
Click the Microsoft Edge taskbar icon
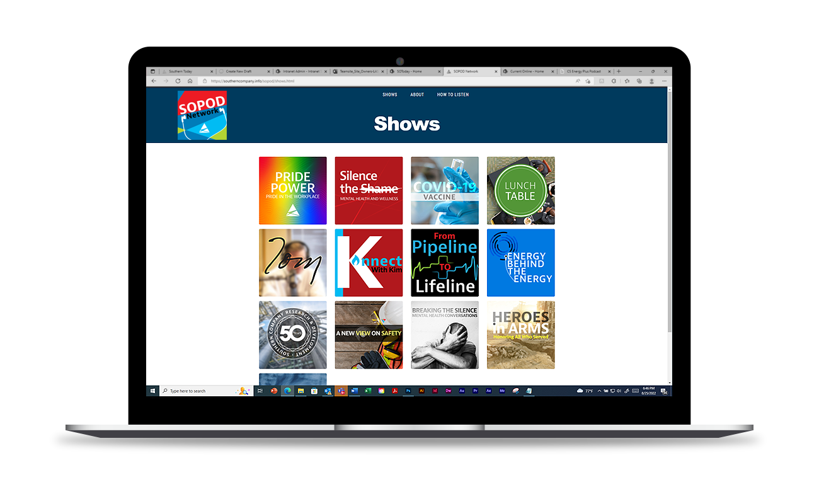[x=287, y=391]
